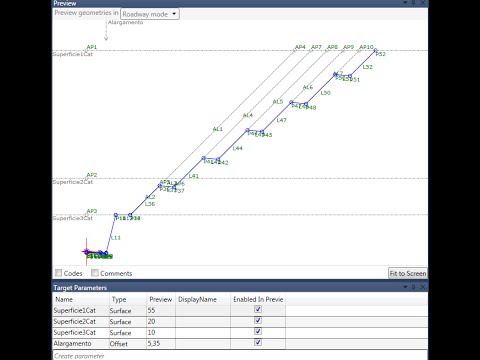Click the DisplayName cell for Alargamento
Viewport: 480px width, 360px height.
(203, 344)
